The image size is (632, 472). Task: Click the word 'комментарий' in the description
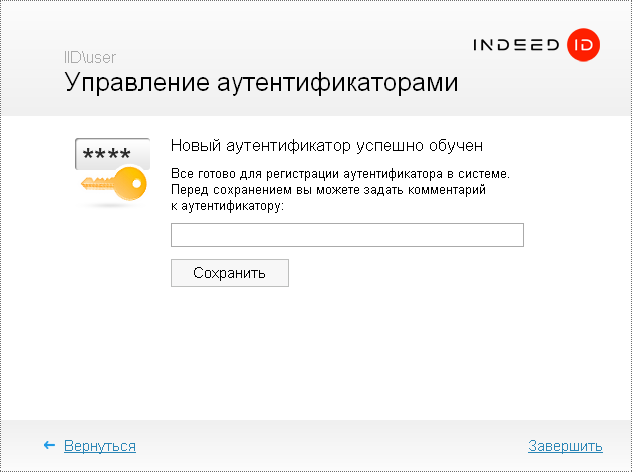(448, 189)
